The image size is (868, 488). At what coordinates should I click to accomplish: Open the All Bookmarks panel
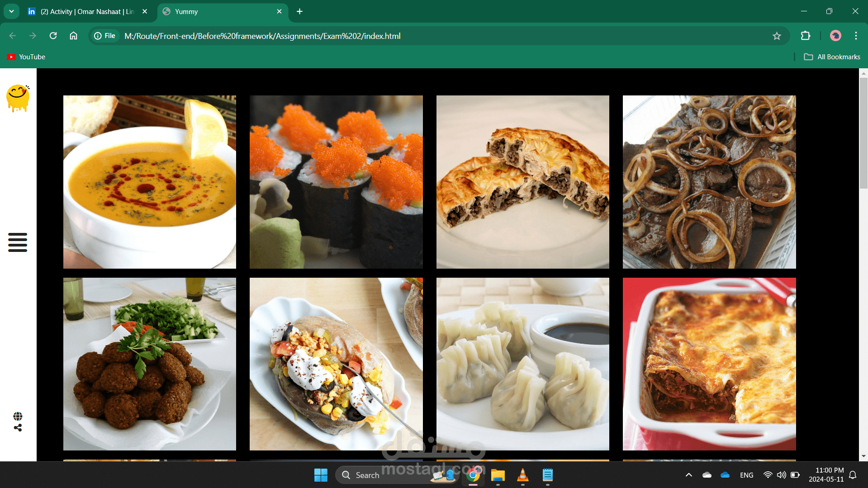click(x=832, y=57)
